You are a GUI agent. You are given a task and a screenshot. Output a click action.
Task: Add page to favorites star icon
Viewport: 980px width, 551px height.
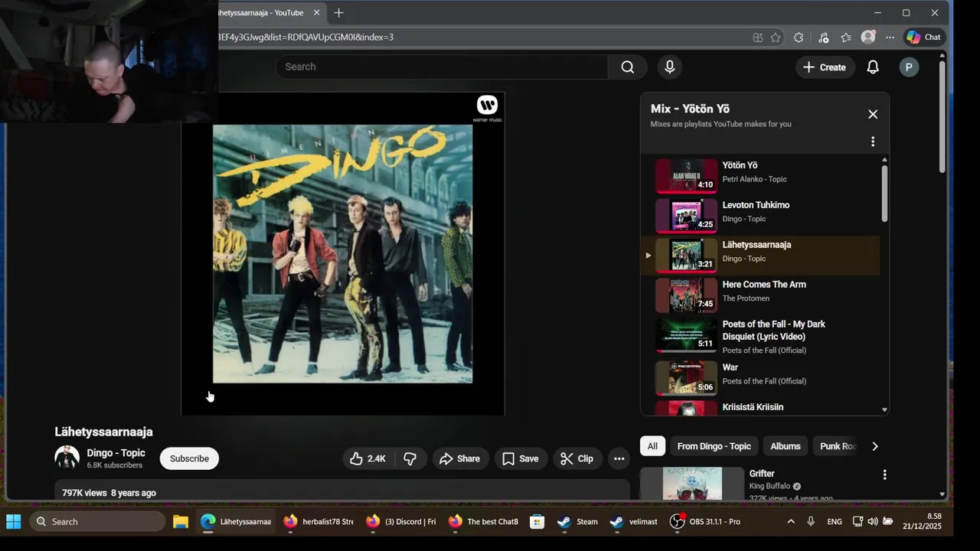776,37
